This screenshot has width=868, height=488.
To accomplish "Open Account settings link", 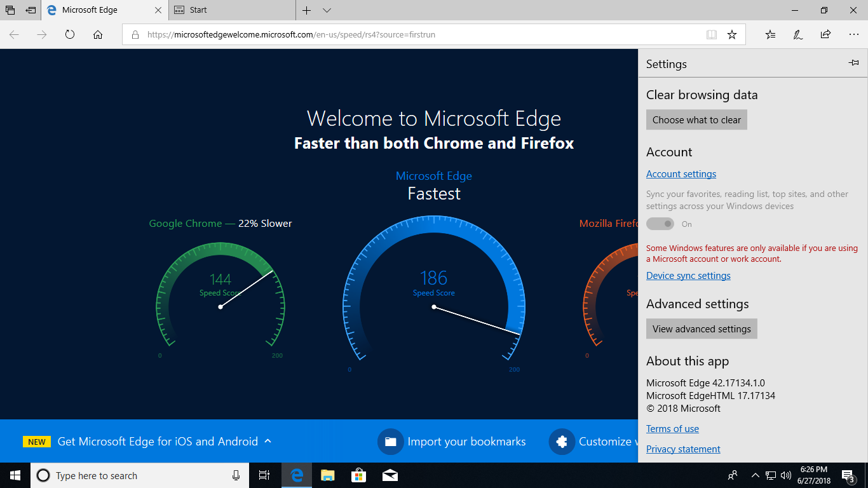I will pyautogui.click(x=681, y=174).
